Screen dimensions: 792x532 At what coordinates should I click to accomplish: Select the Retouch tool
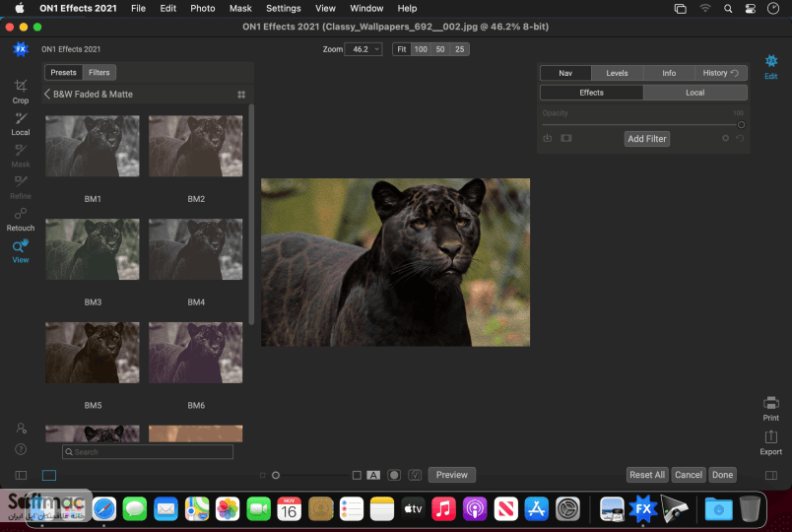click(x=21, y=220)
